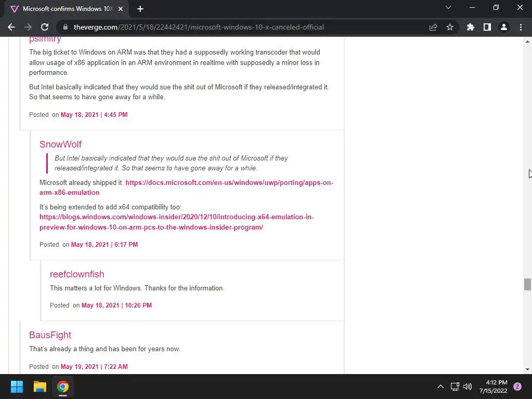The image size is (532, 399).
Task: Open the May 19, 2021 7:22 AM permalink
Action: [95, 367]
